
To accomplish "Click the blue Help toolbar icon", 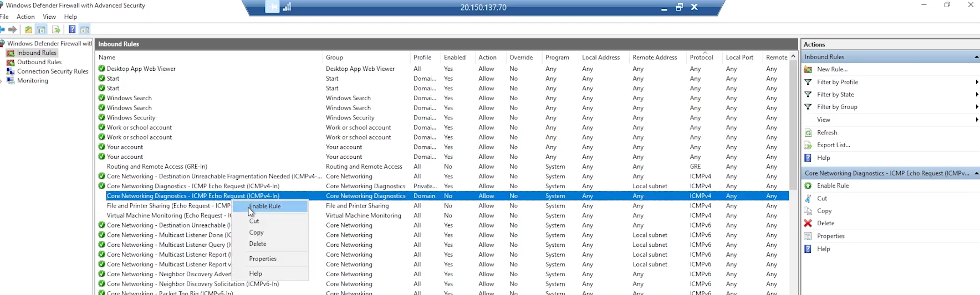I will [x=72, y=29].
